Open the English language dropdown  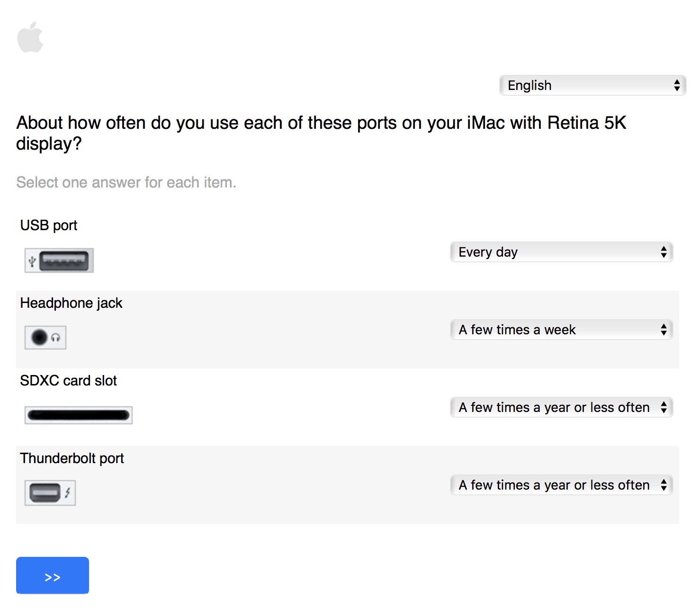tap(592, 85)
